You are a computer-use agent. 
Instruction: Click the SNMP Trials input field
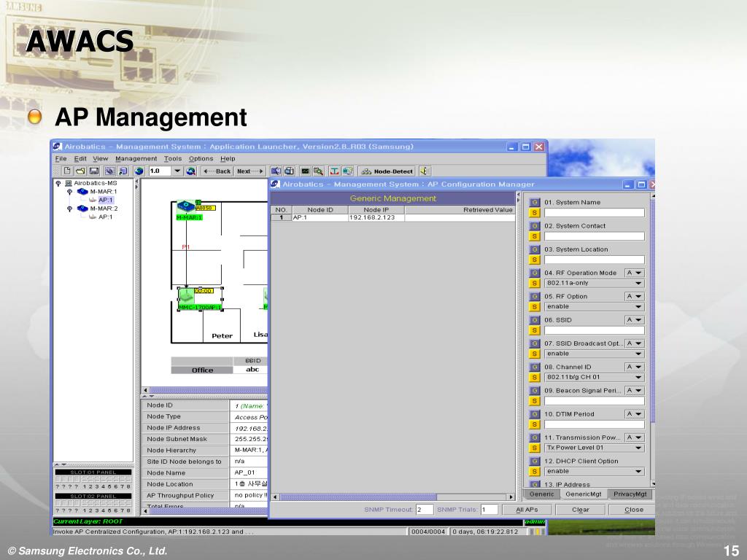[x=489, y=510]
